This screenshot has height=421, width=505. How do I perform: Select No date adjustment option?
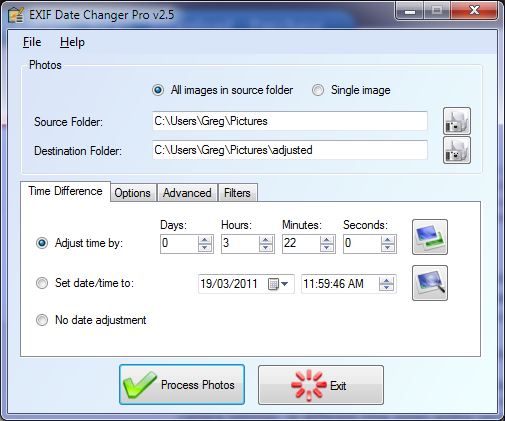point(42,320)
